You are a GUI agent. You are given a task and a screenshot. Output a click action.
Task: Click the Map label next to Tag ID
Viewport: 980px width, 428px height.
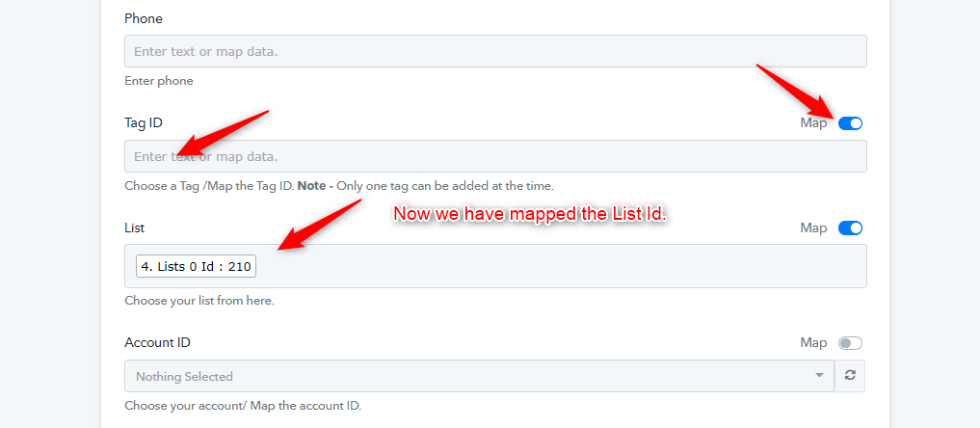coord(813,123)
